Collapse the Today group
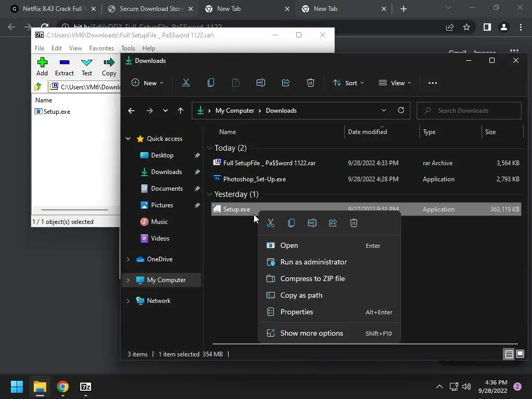The image size is (532, 399). [x=210, y=148]
